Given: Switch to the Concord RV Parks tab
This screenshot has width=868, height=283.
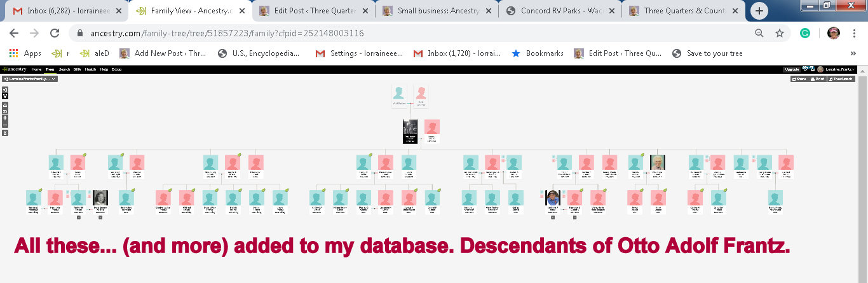Looking at the screenshot, I should [558, 11].
